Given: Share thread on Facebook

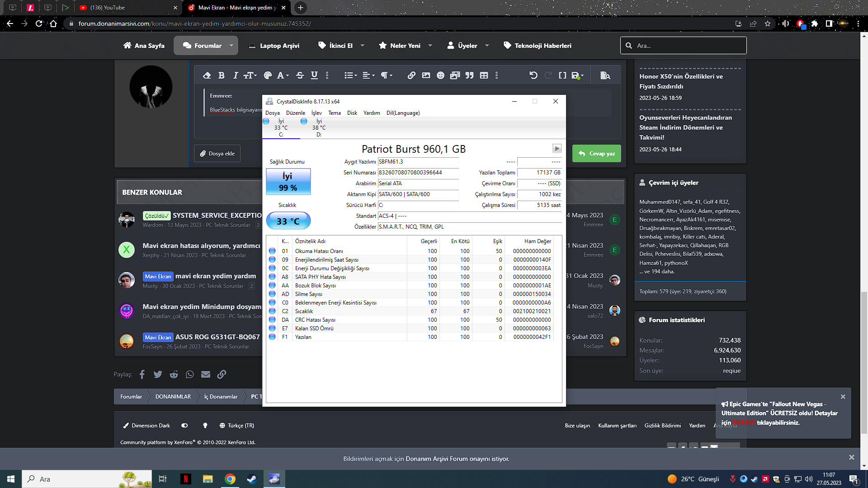Looking at the screenshot, I should click(x=142, y=374).
